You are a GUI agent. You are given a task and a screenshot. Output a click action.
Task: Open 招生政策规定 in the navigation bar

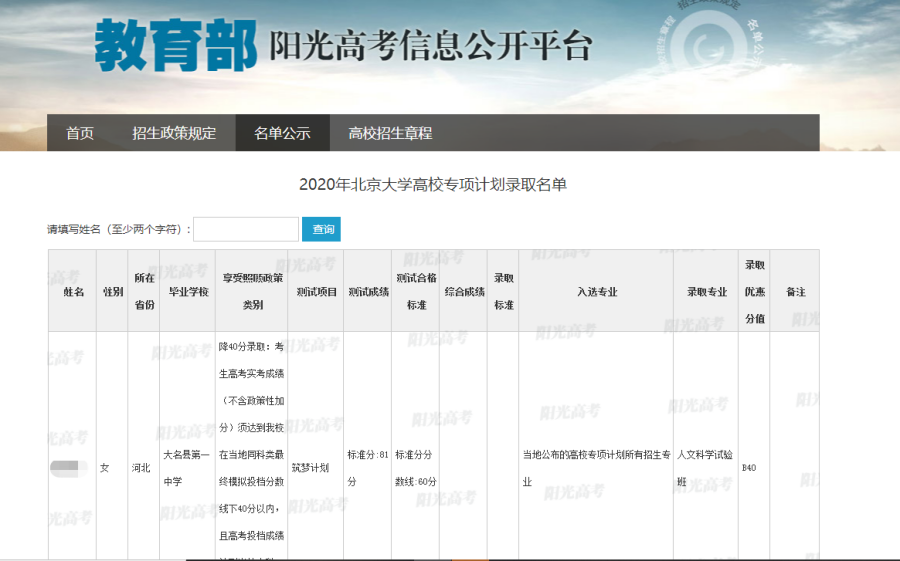pos(174,133)
